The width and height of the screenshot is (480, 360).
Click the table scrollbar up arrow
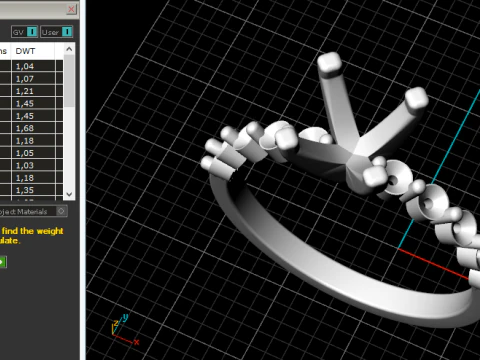[69, 49]
